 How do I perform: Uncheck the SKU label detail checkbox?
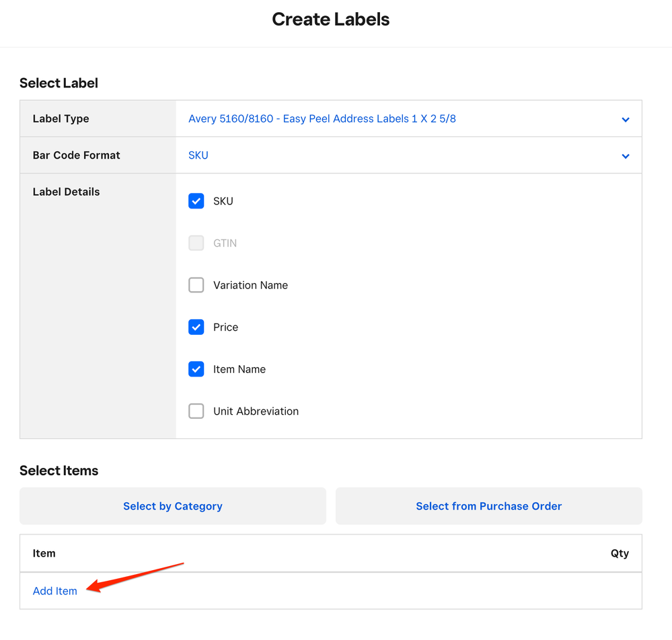coord(196,201)
